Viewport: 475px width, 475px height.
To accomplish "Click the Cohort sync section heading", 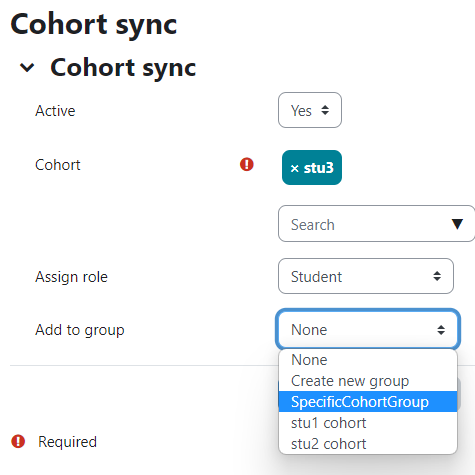I will tap(123, 68).
